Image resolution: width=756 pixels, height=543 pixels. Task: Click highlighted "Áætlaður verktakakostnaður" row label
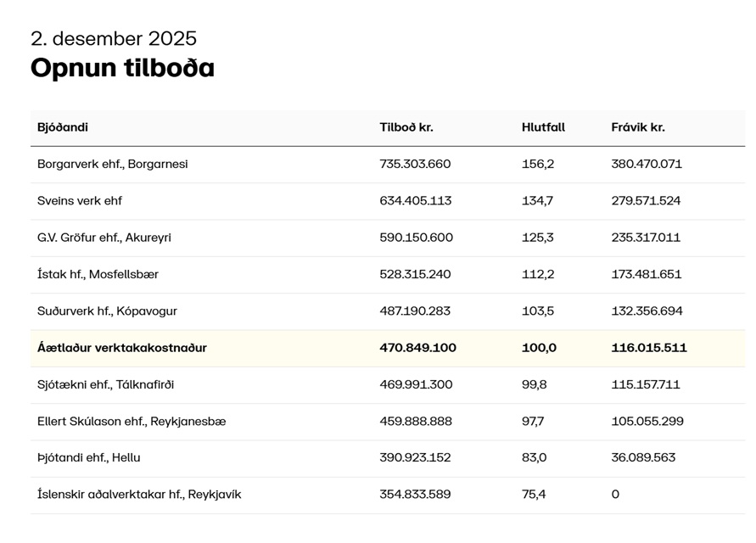122,348
